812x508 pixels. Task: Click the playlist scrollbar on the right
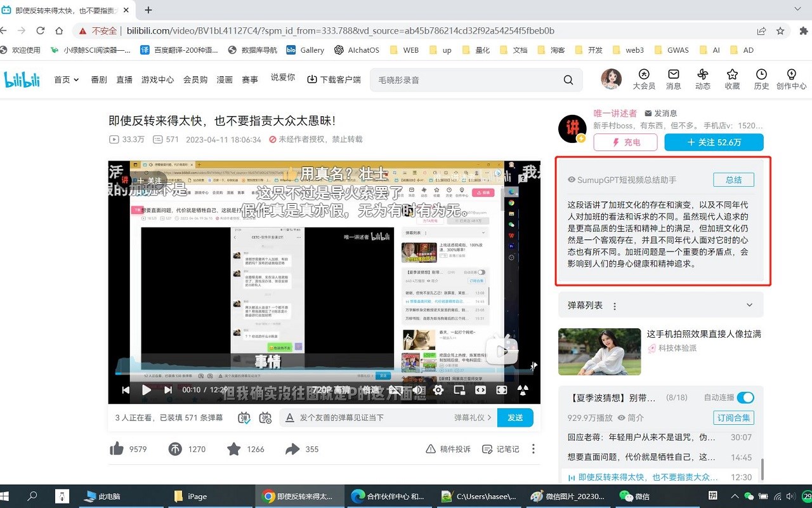point(763,470)
